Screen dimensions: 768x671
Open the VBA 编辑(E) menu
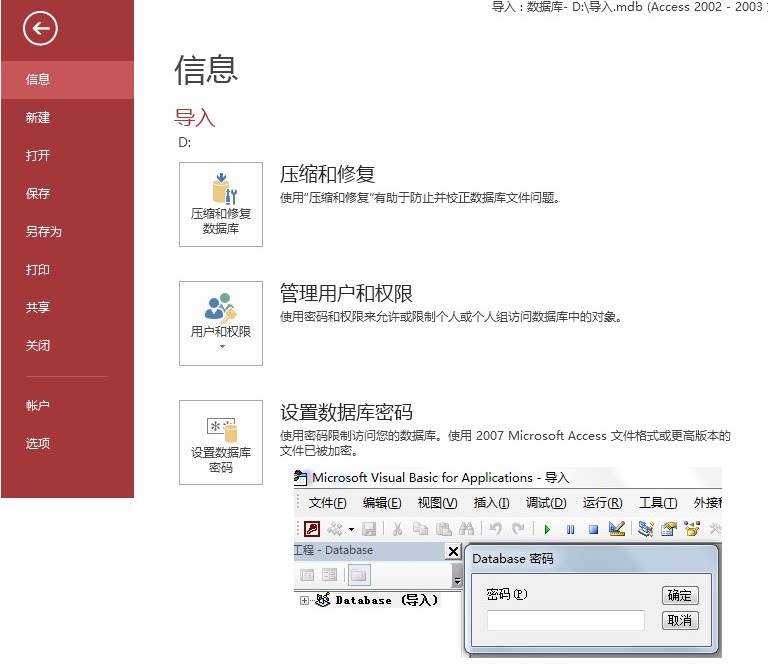pyautogui.click(x=382, y=503)
